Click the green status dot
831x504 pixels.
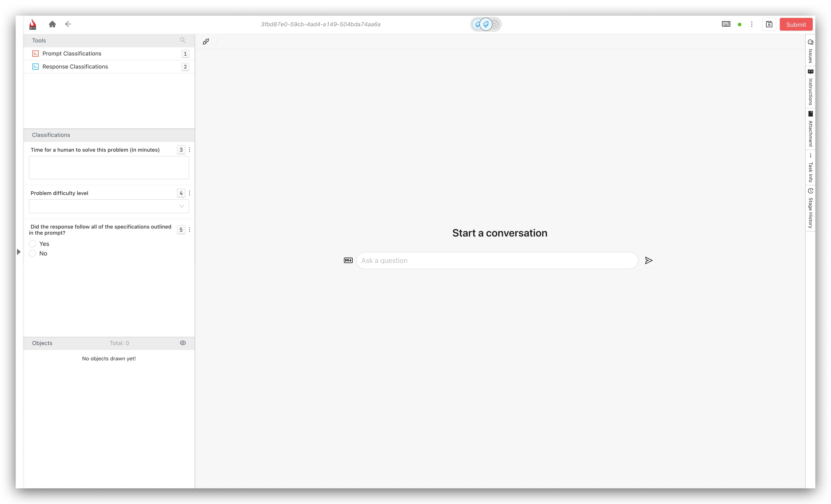click(740, 25)
